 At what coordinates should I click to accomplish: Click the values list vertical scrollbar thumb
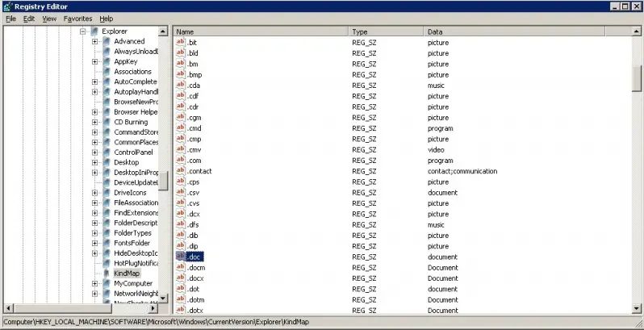[637, 79]
